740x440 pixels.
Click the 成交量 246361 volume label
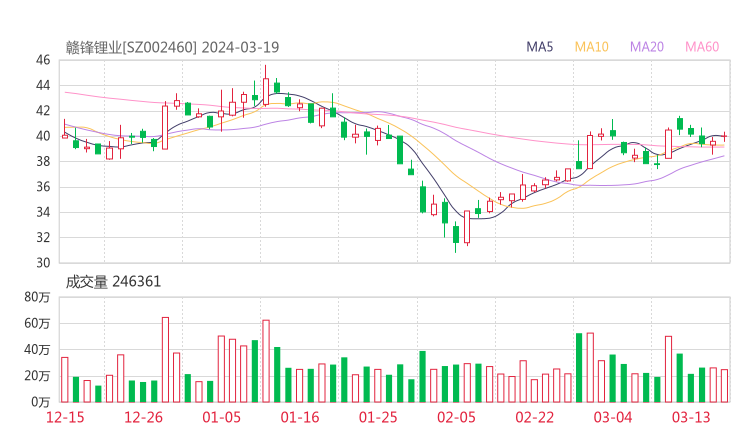tap(113, 282)
